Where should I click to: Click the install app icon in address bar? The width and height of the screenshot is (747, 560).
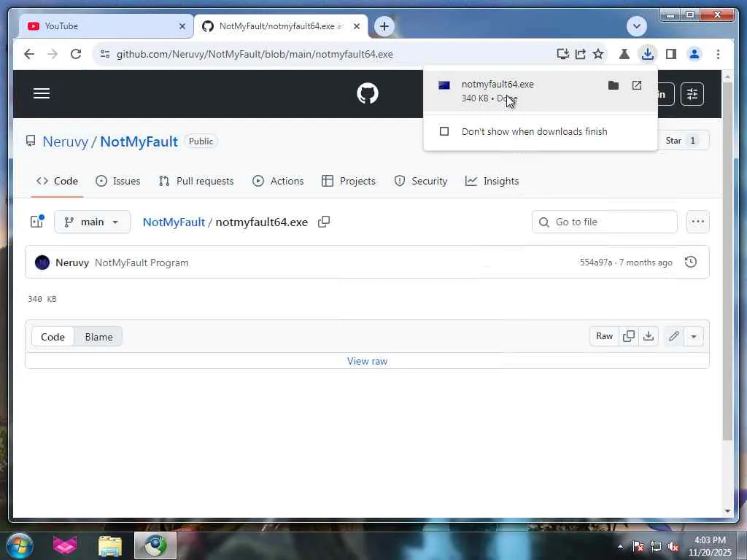tap(562, 54)
